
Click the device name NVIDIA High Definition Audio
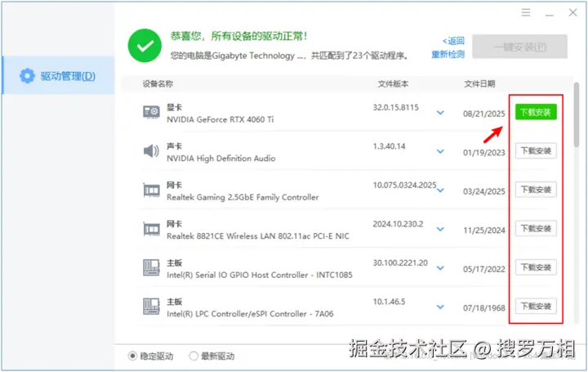click(x=220, y=159)
